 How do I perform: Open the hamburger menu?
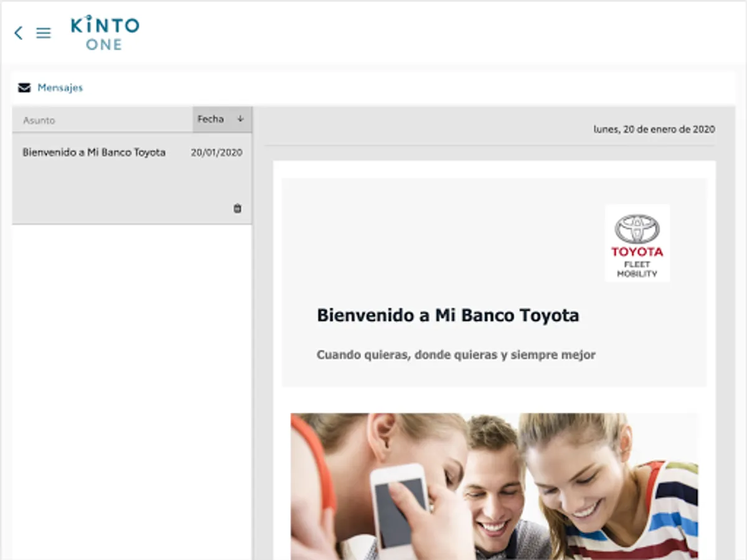(44, 33)
